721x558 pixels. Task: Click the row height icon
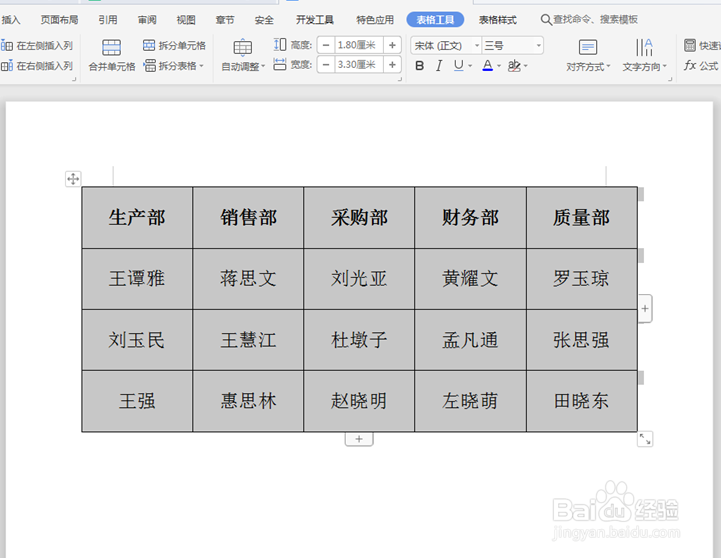coord(280,45)
